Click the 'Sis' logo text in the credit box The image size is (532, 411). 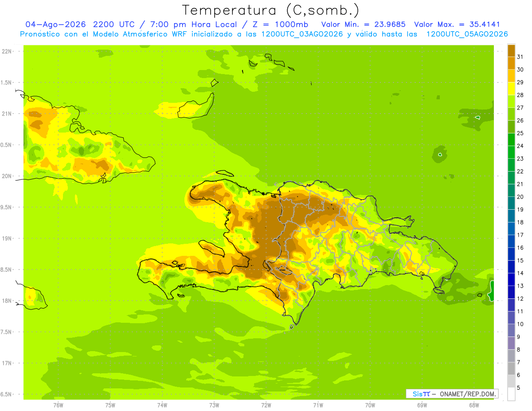pos(417,394)
